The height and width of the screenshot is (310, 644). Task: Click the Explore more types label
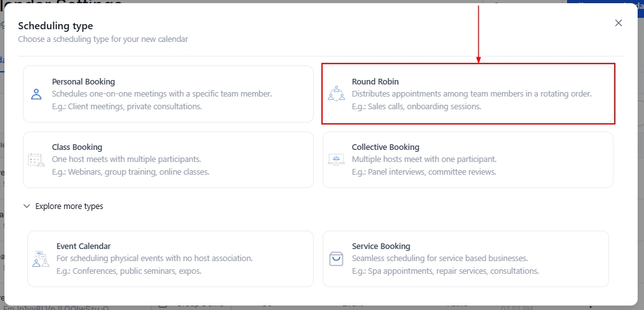coord(69,206)
